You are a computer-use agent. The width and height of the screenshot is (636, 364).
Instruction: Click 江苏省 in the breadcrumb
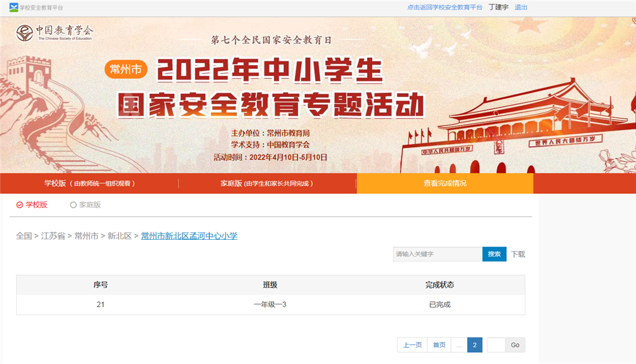53,236
